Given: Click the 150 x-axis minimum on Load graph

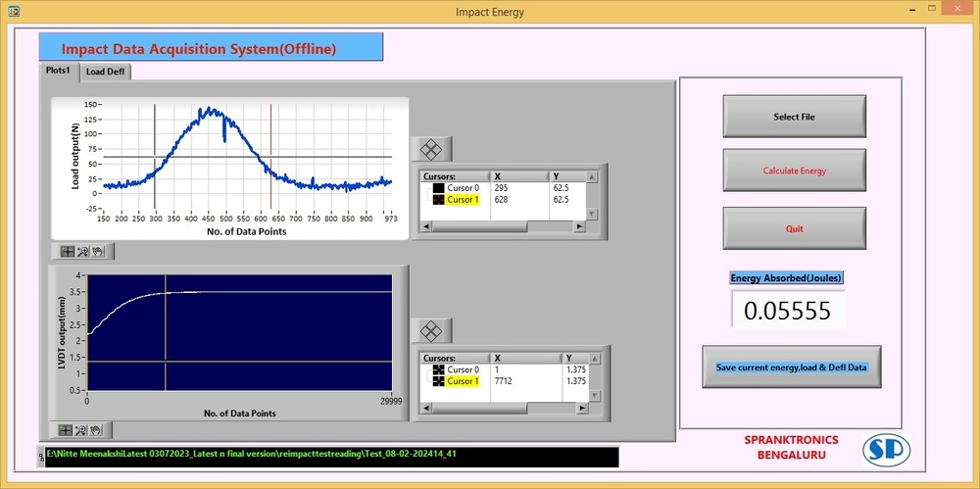Looking at the screenshot, I should [104, 219].
